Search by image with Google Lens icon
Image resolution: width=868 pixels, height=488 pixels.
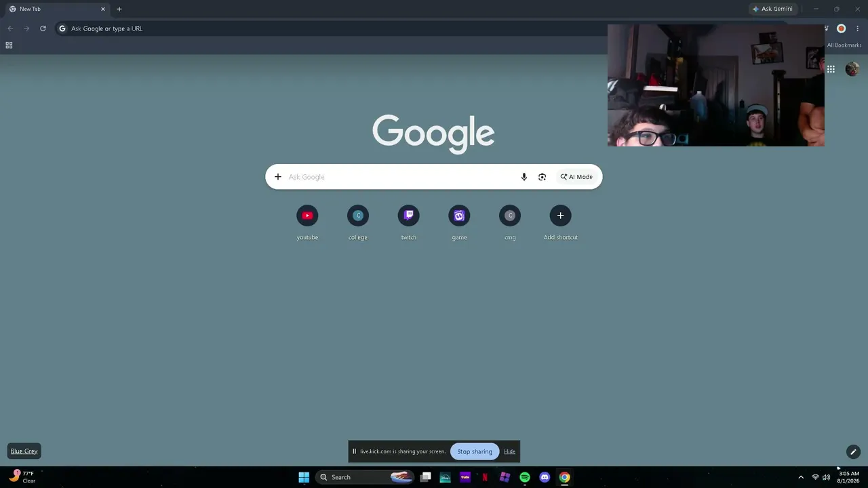542,177
